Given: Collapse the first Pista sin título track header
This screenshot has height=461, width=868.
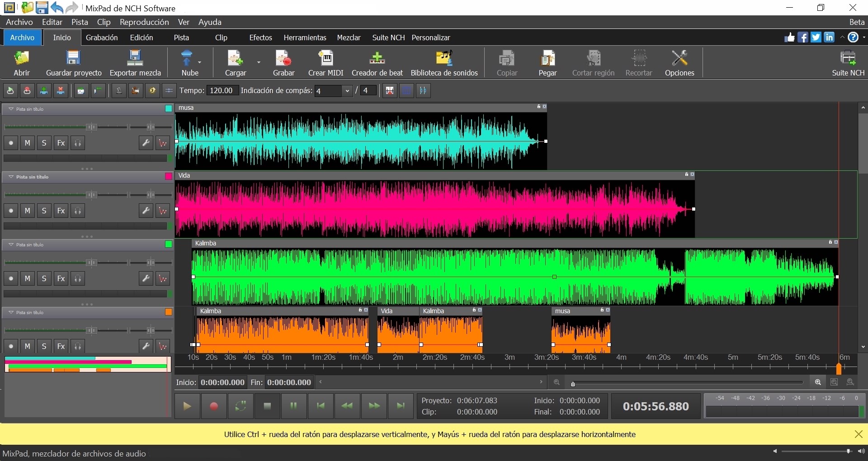Looking at the screenshot, I should 10,108.
